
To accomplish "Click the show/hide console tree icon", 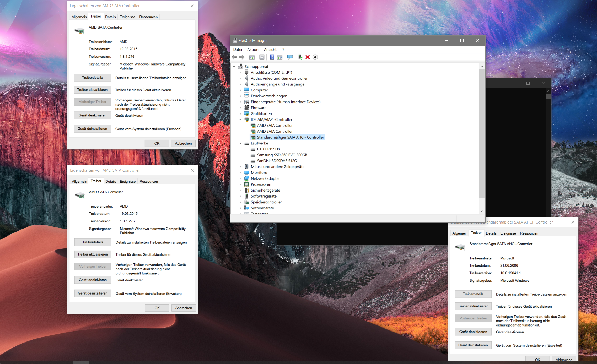I will click(252, 57).
